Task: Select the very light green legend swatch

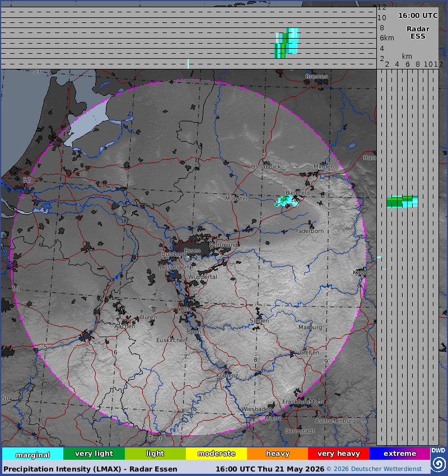Action: (94, 454)
